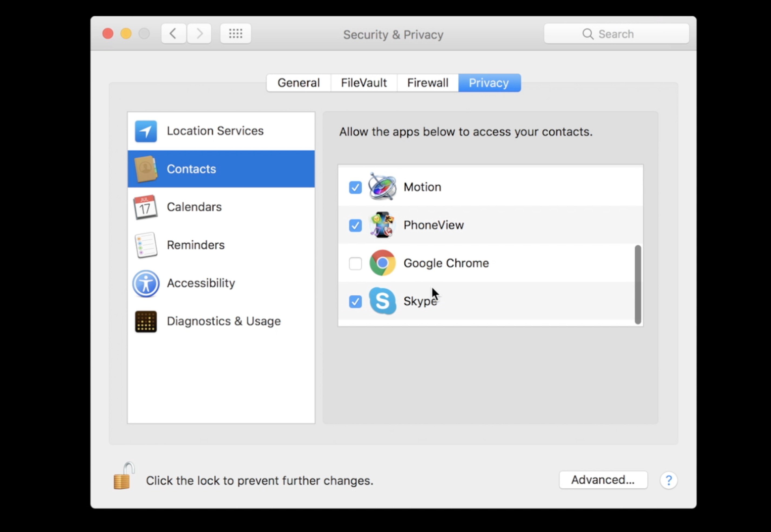Click the PhoneView app name
This screenshot has width=771, height=532.
(434, 225)
